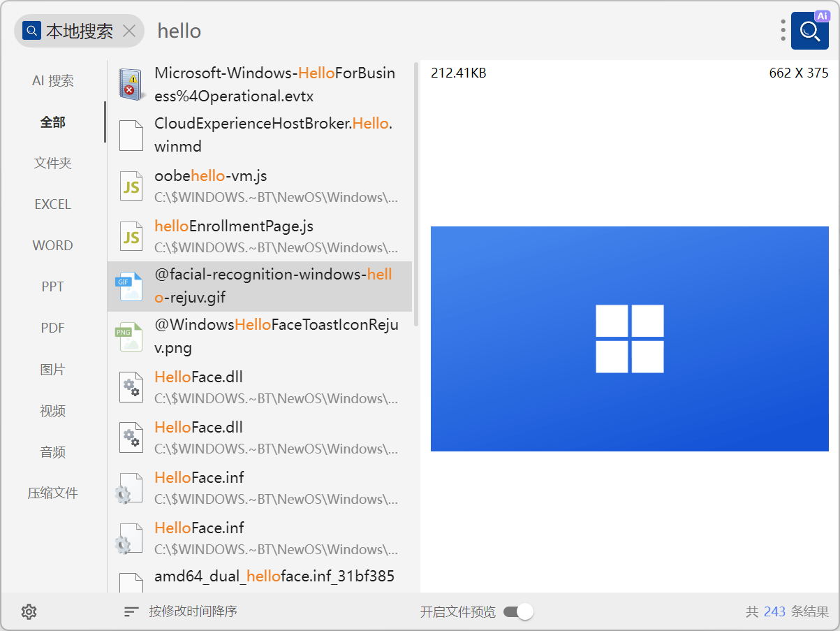
Task: Switch to the AI 搜索 tab
Action: [x=53, y=81]
